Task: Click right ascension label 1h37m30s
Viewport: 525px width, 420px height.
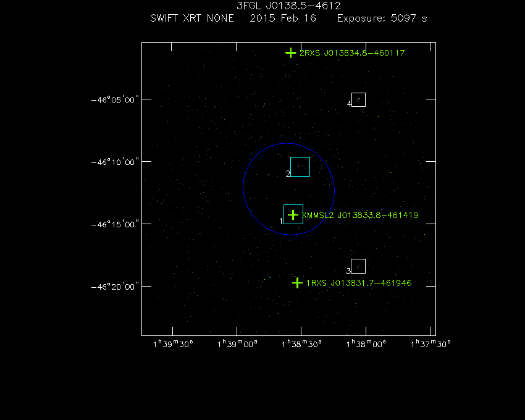Action: coord(430,344)
